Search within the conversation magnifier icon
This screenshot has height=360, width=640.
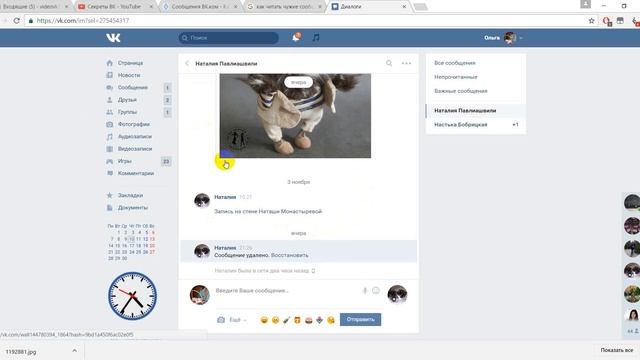[389, 63]
